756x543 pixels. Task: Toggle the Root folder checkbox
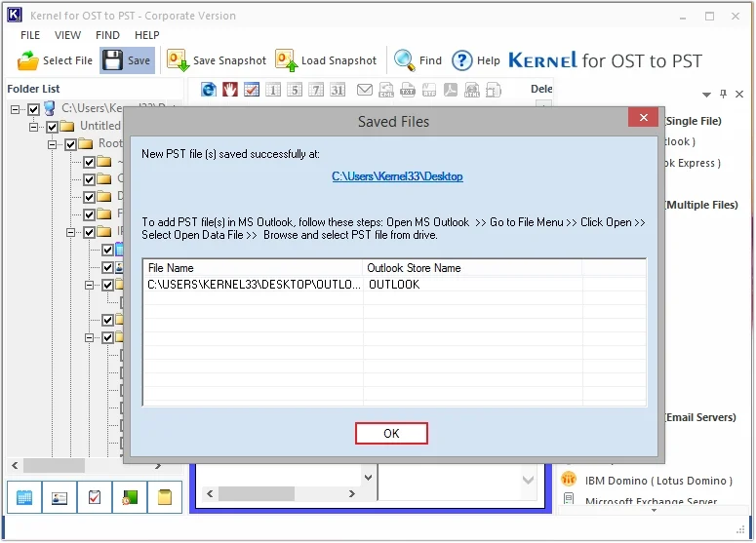point(70,144)
